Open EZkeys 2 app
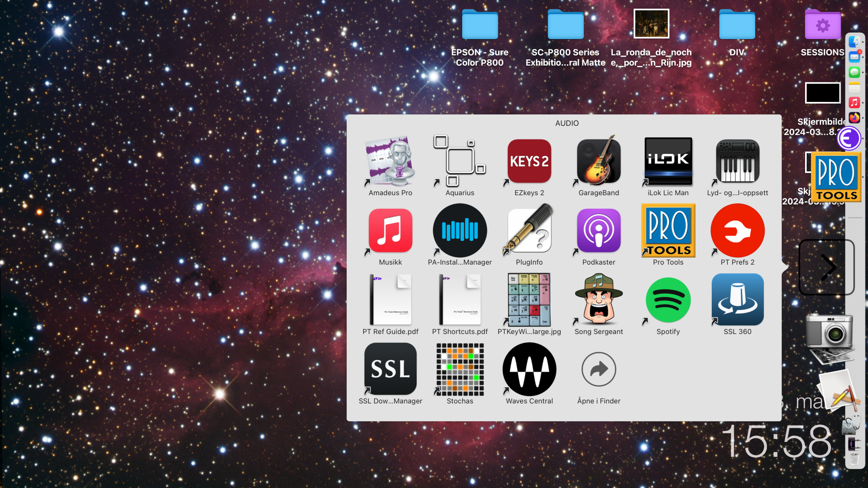This screenshot has height=488, width=868. click(529, 161)
